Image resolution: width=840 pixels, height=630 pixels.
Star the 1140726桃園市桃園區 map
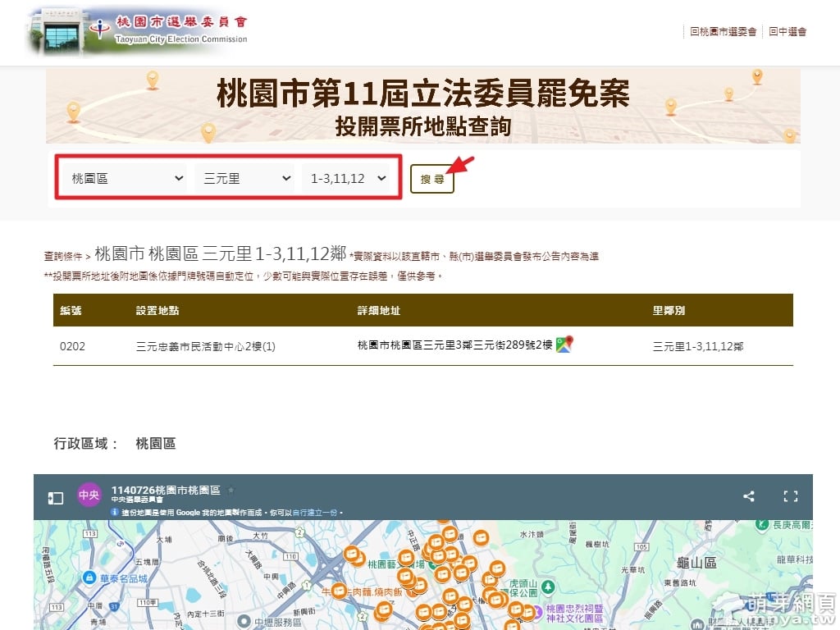click(231, 490)
